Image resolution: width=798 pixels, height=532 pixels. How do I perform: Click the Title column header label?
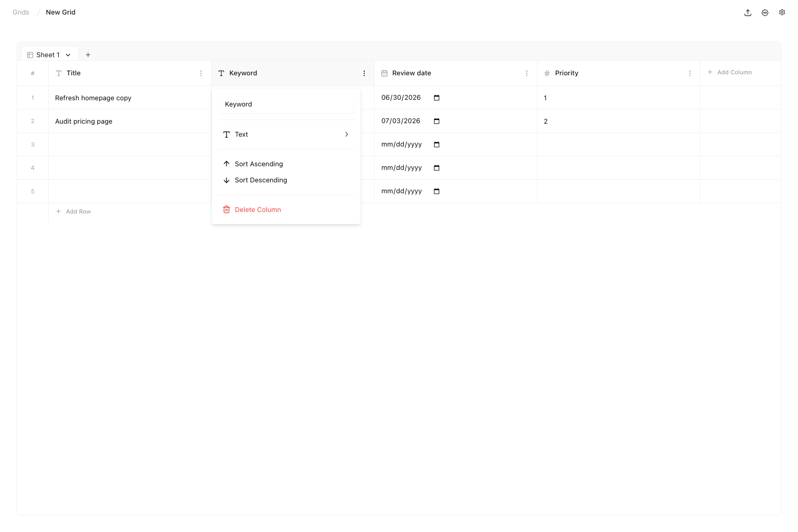tap(73, 73)
